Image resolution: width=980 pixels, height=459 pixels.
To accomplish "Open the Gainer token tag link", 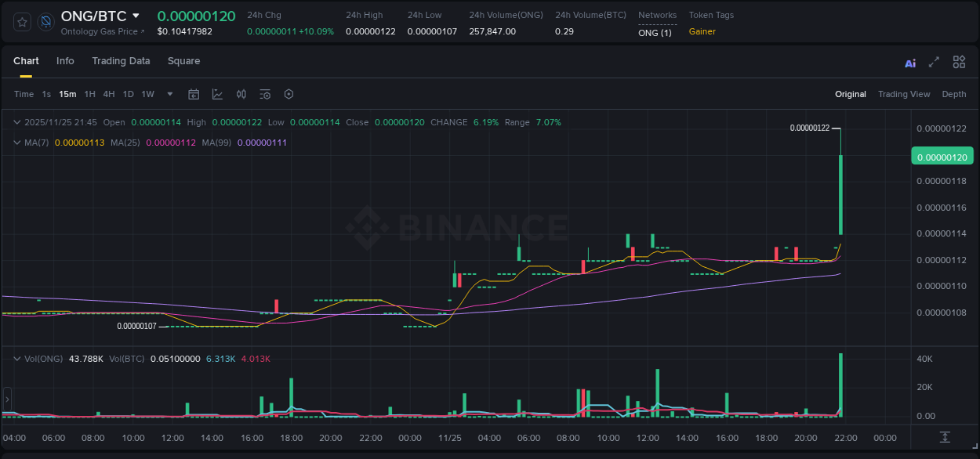I will [x=704, y=31].
